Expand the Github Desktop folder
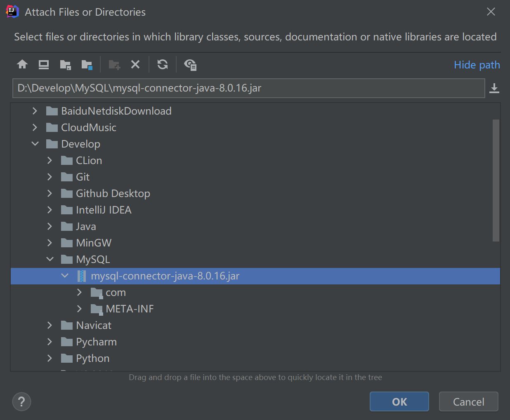 50,193
